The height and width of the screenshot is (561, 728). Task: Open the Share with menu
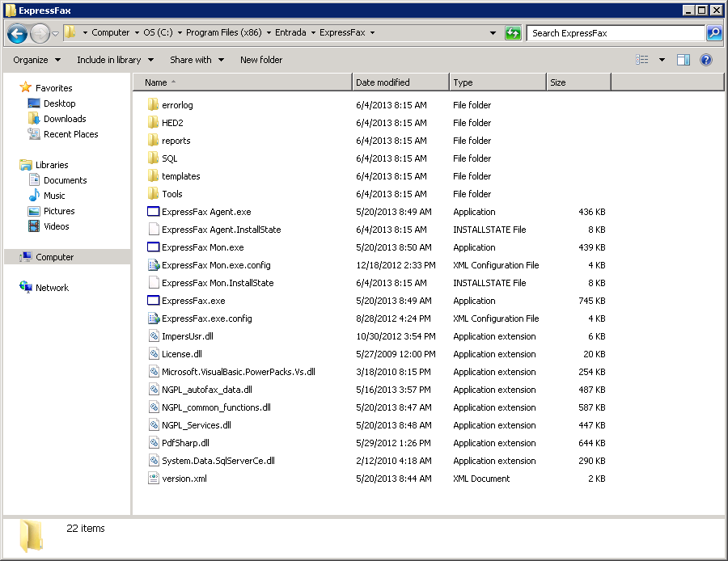point(197,60)
